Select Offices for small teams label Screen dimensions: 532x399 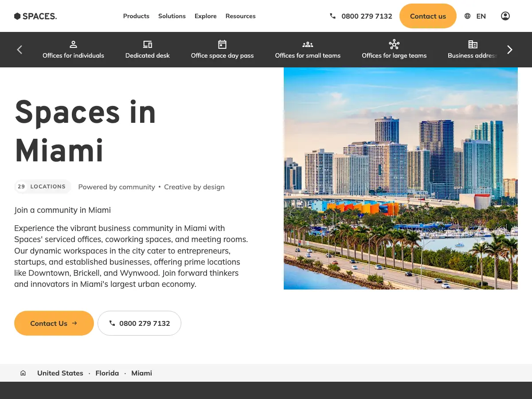[x=308, y=55]
